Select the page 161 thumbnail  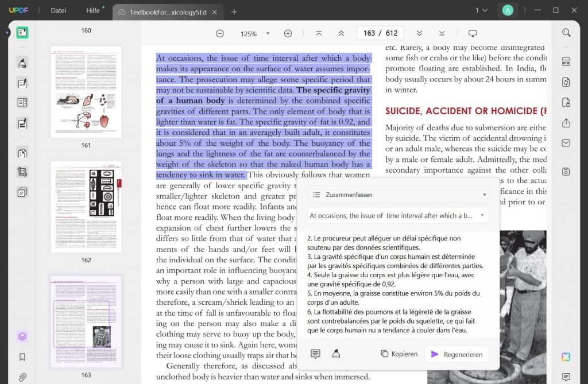(86, 92)
